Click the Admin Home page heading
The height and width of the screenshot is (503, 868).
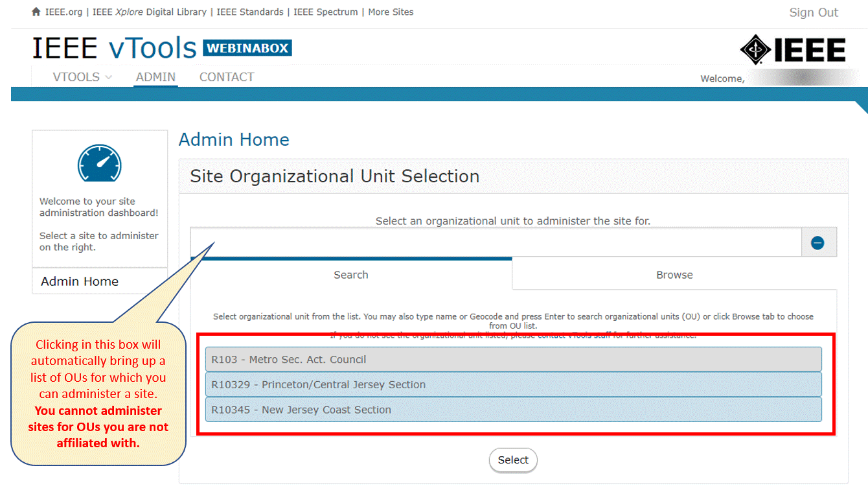[x=234, y=139]
